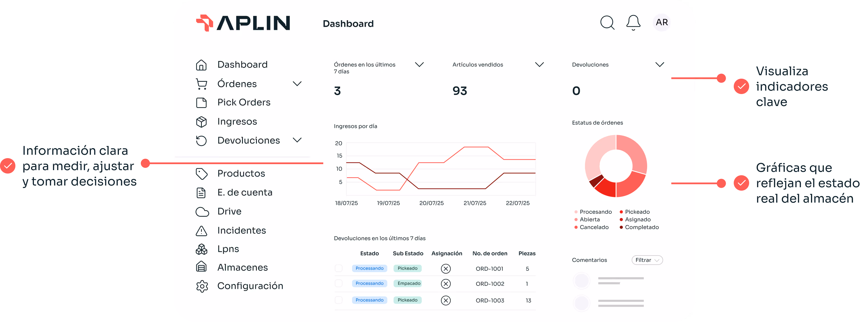Click the Drive cloud icon
This screenshot has width=868, height=324.
[x=202, y=212]
